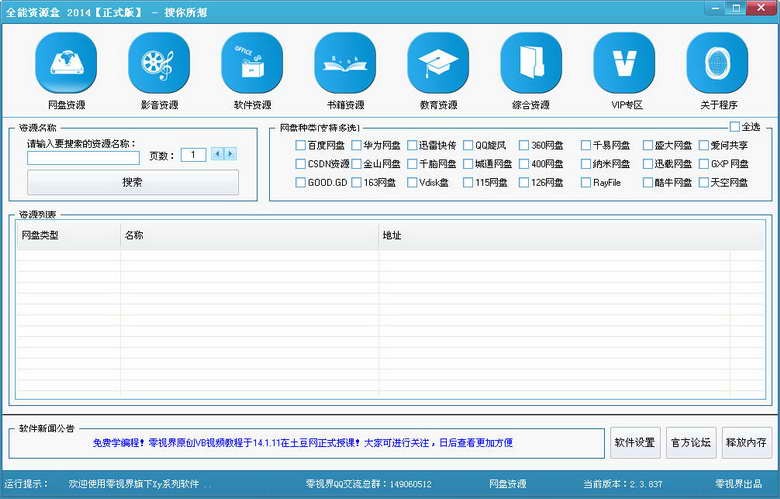This screenshot has height=499, width=780.
Task: Sort by 名称 column header
Action: [250, 235]
